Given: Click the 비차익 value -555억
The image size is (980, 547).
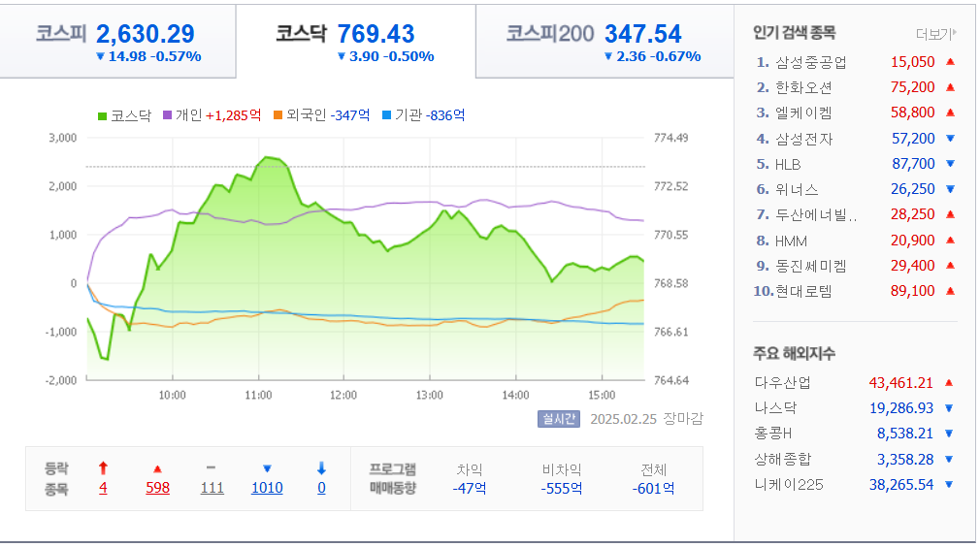Looking at the screenshot, I should click(561, 489).
